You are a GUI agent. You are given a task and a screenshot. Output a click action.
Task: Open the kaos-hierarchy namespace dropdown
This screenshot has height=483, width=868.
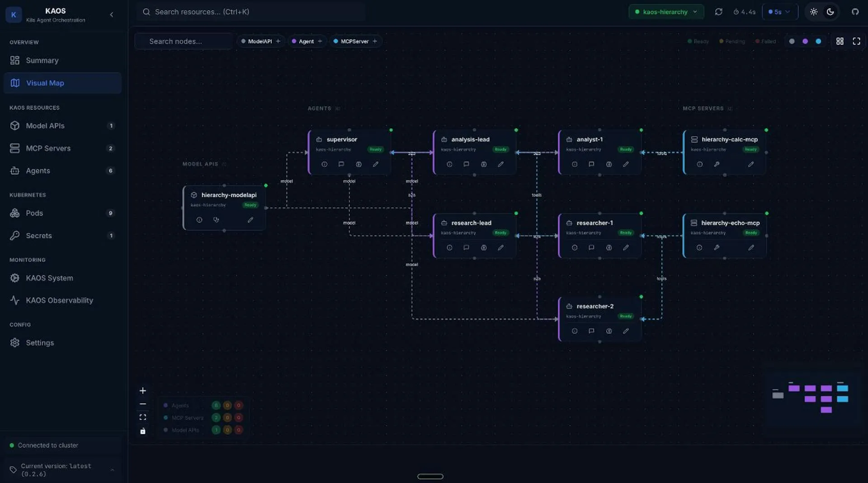click(x=666, y=12)
